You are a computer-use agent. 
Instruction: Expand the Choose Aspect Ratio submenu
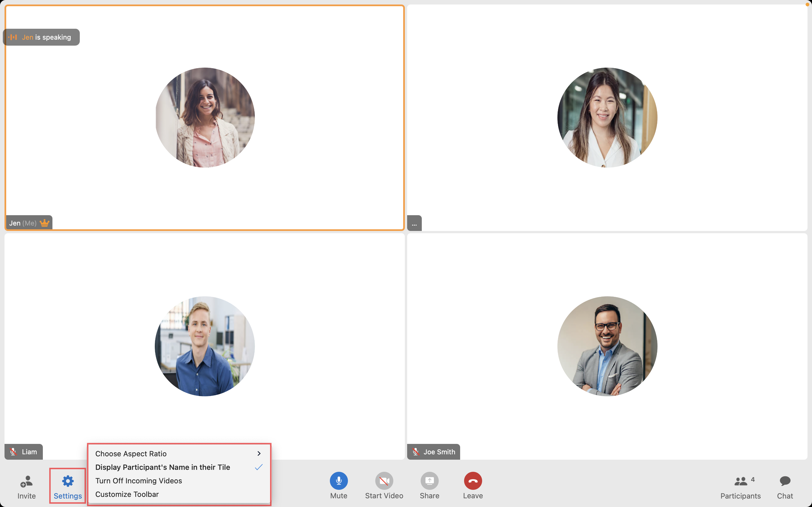coord(131,454)
